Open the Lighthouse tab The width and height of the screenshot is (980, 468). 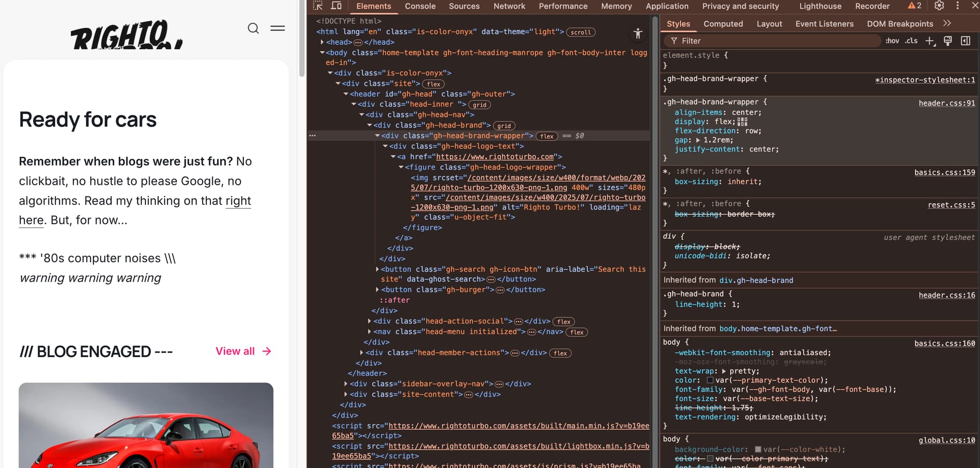[820, 6]
